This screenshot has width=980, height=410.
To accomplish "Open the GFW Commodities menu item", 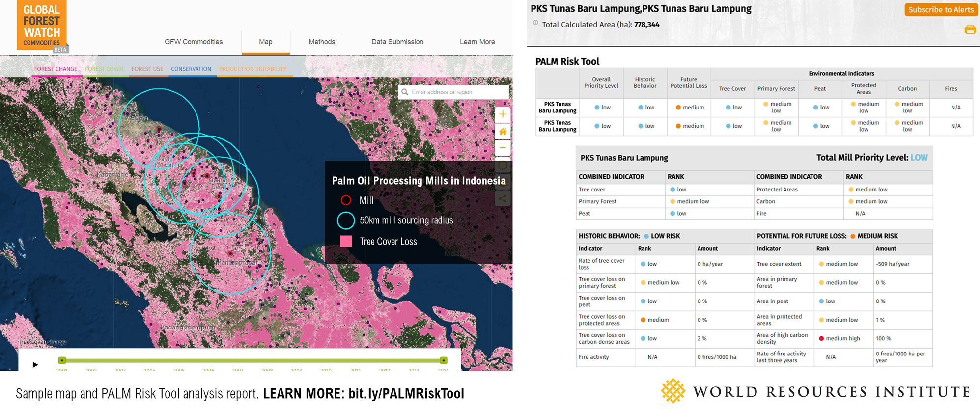I will coord(194,42).
